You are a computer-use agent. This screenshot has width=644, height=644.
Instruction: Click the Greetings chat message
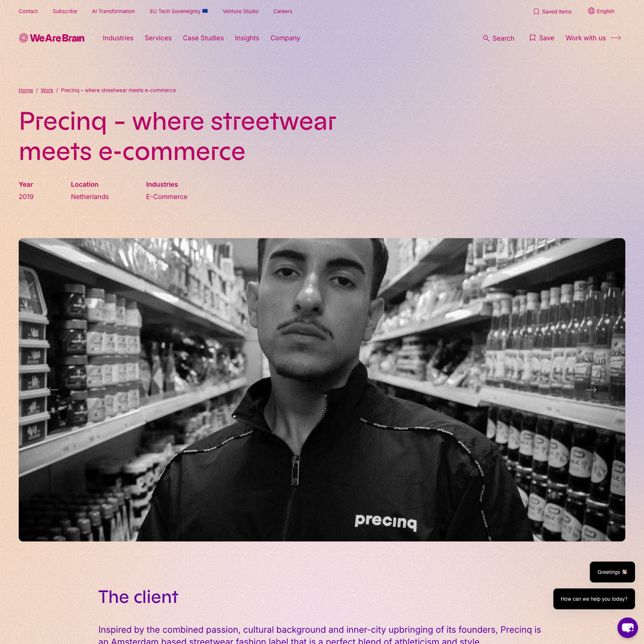(612, 572)
